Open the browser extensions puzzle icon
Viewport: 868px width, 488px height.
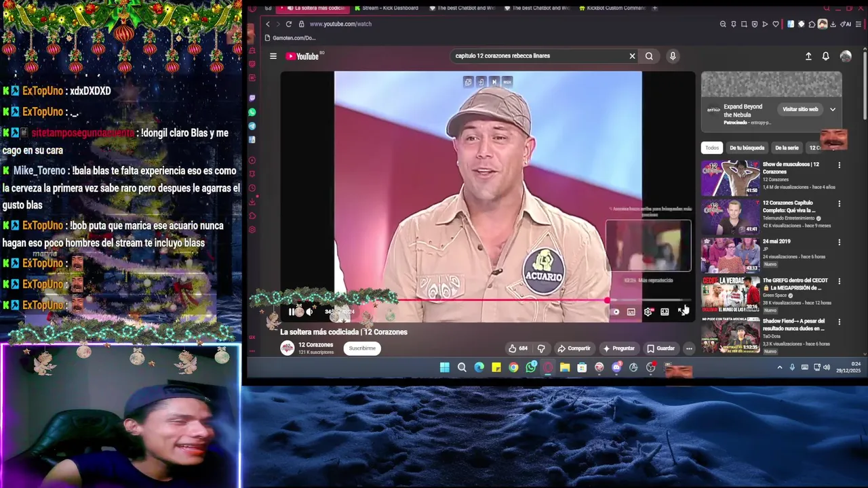pos(812,24)
